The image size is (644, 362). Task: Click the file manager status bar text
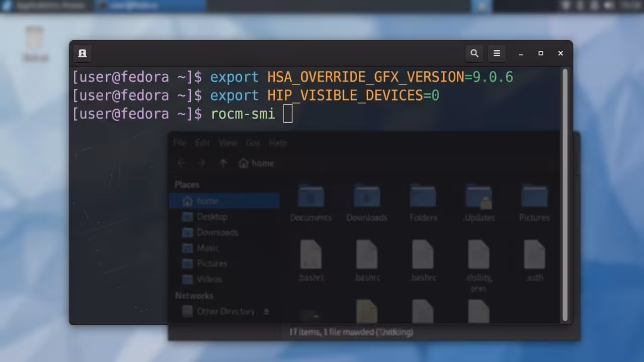click(351, 332)
